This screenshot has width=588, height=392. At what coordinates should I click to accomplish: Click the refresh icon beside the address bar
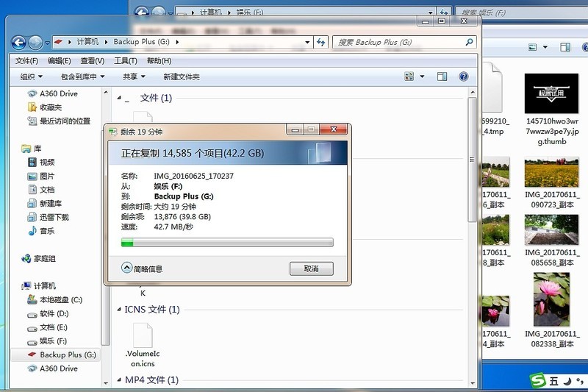click(320, 43)
